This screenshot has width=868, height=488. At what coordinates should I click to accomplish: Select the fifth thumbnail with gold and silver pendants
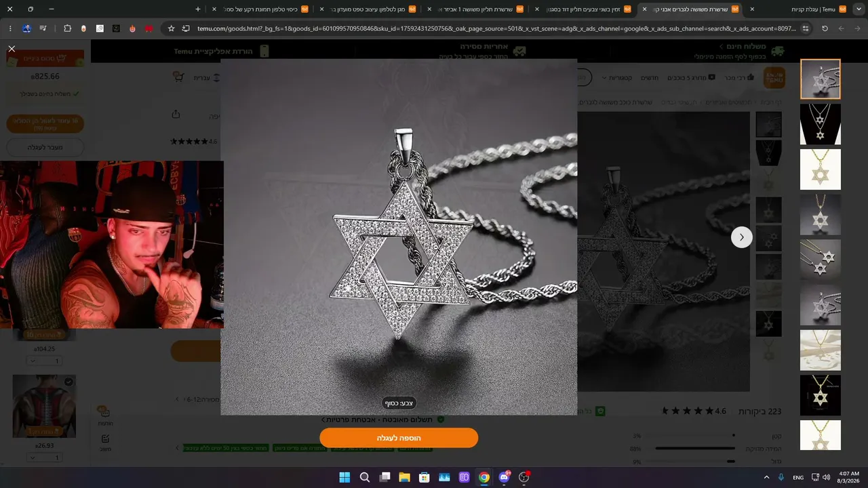tap(821, 260)
